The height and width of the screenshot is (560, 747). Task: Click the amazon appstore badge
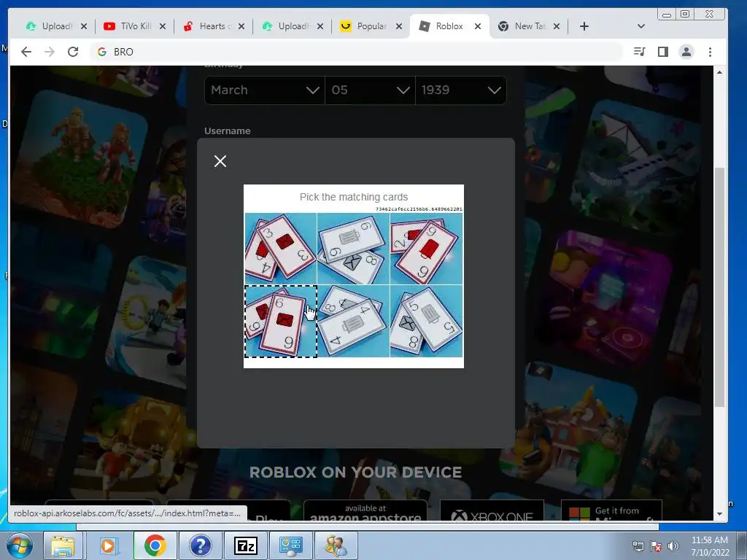[x=365, y=510]
